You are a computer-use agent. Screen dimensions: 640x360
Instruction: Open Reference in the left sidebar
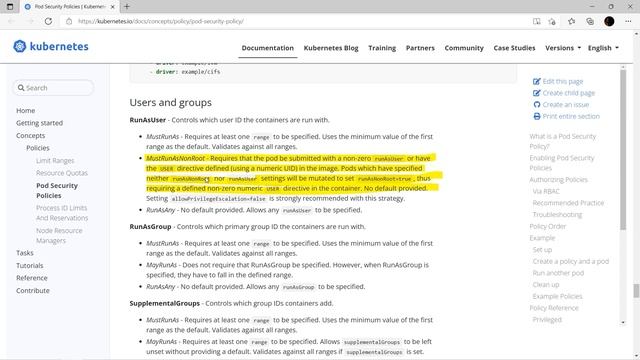pyautogui.click(x=32, y=278)
